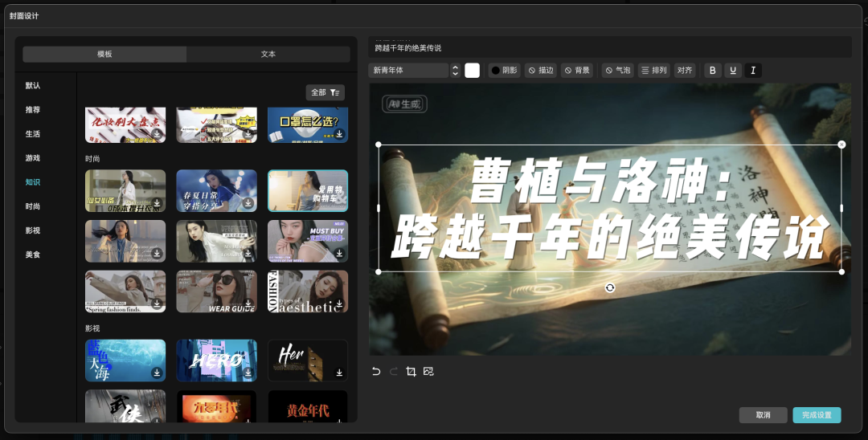Select the 推荐 category

tap(33, 109)
